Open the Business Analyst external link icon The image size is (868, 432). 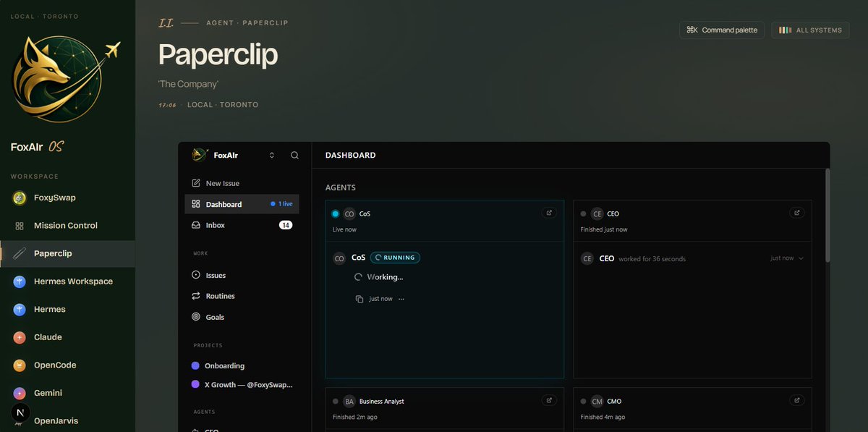tap(549, 400)
